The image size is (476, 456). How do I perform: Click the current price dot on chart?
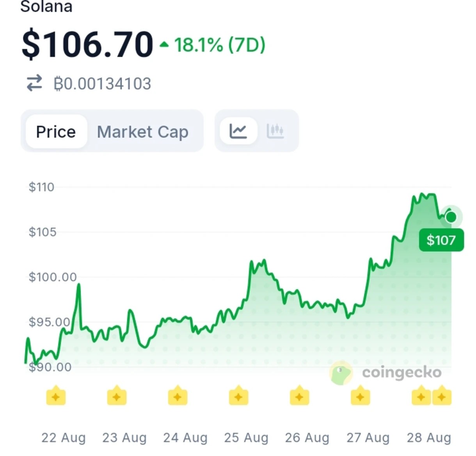point(451,216)
